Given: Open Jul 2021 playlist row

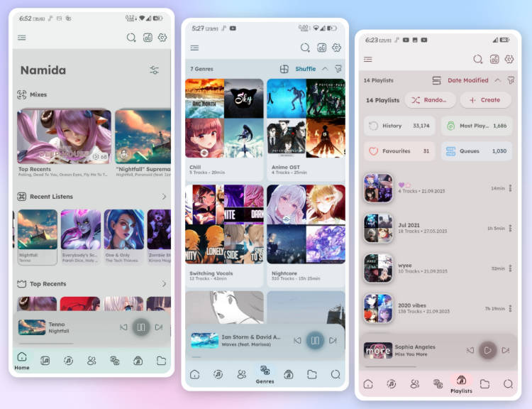Looking at the screenshot, I should click(x=438, y=228).
